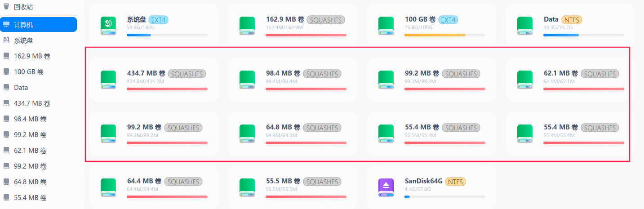This screenshot has width=644, height=209.
Task: Click the orange usage bar of 100 GB 卷
Action: (x=435, y=35)
